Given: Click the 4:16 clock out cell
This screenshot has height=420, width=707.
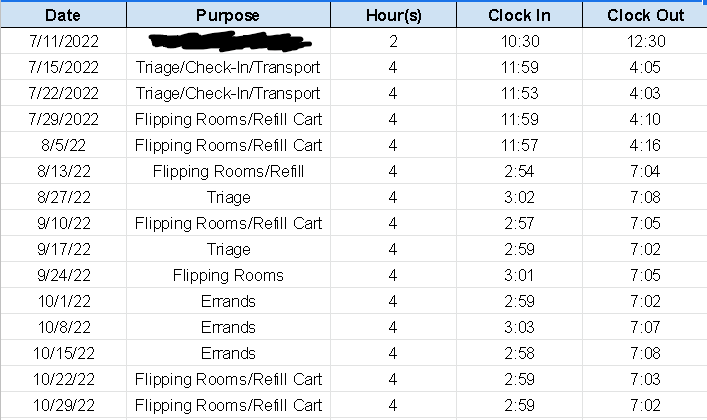Looking at the screenshot, I should [646, 145].
